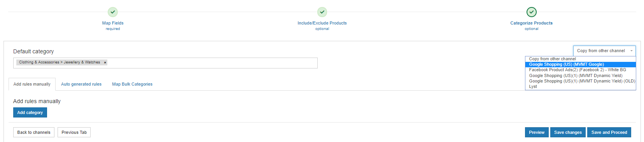Click the Preview button

[x=537, y=132]
